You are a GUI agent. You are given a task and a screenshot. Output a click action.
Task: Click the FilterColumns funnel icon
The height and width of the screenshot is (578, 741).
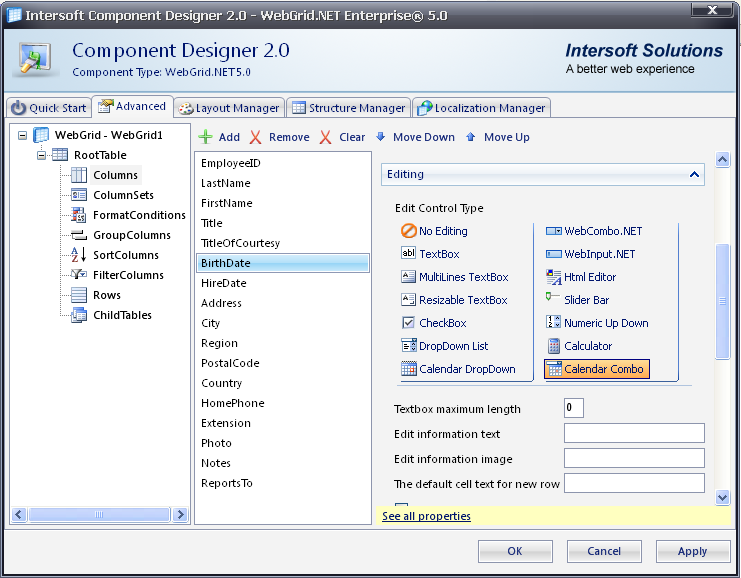[x=78, y=274]
